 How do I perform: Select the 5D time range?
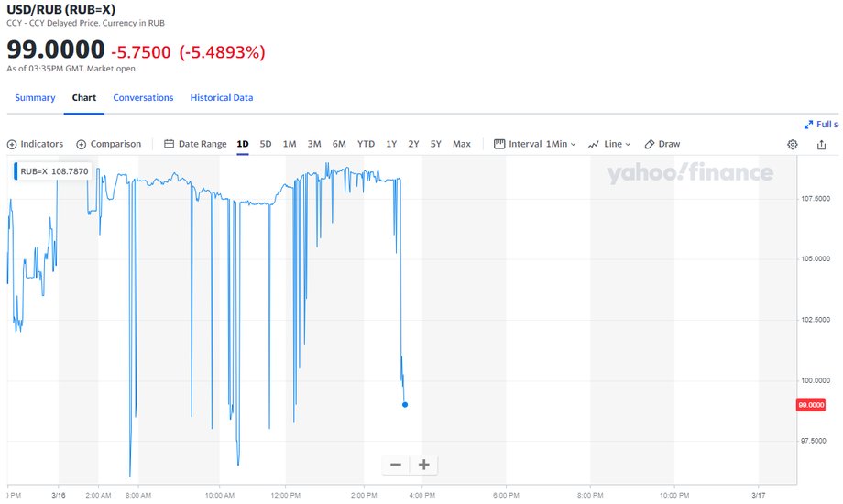[x=266, y=144]
